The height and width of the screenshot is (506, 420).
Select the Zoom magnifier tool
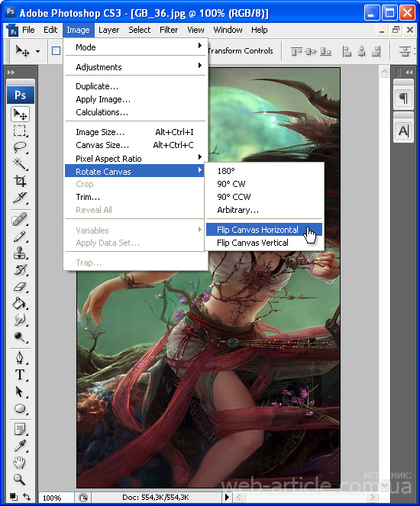pos(19,479)
